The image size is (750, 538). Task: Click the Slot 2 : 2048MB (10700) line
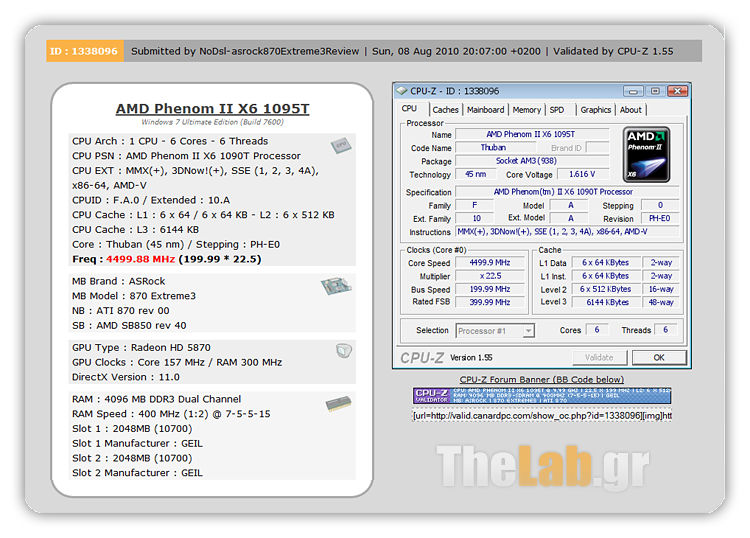(x=132, y=458)
